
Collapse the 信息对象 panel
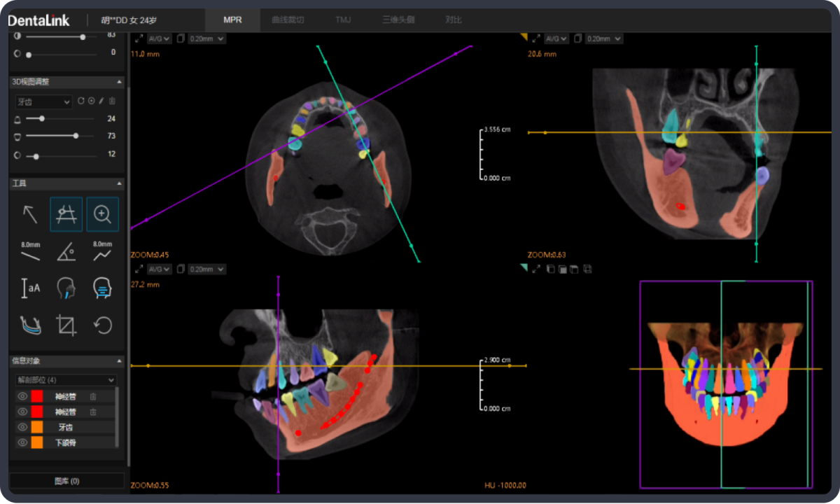pyautogui.click(x=119, y=361)
